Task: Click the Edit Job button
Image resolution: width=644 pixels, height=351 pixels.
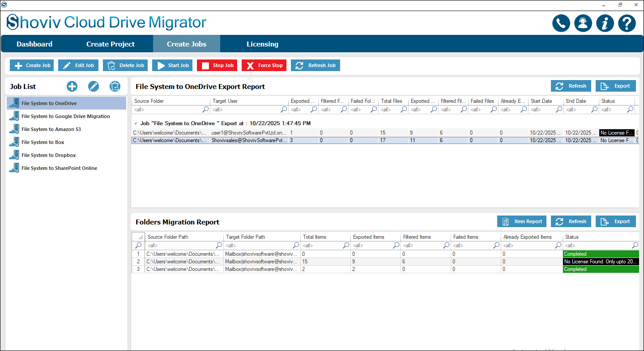Action: click(x=78, y=65)
